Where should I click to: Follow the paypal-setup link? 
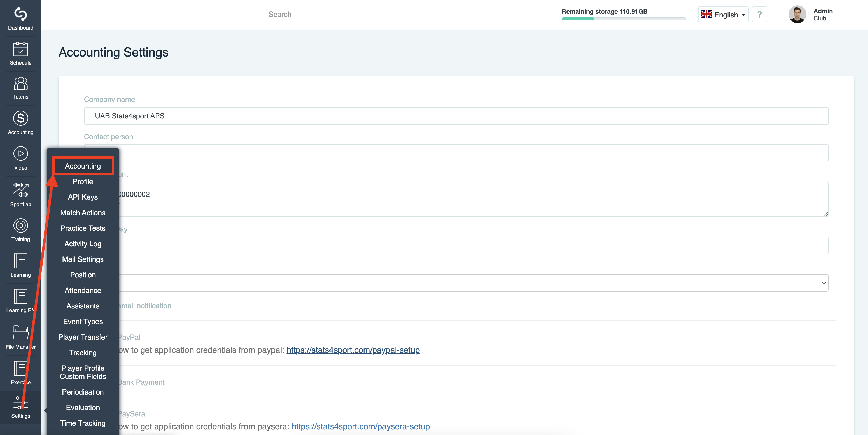coord(353,350)
